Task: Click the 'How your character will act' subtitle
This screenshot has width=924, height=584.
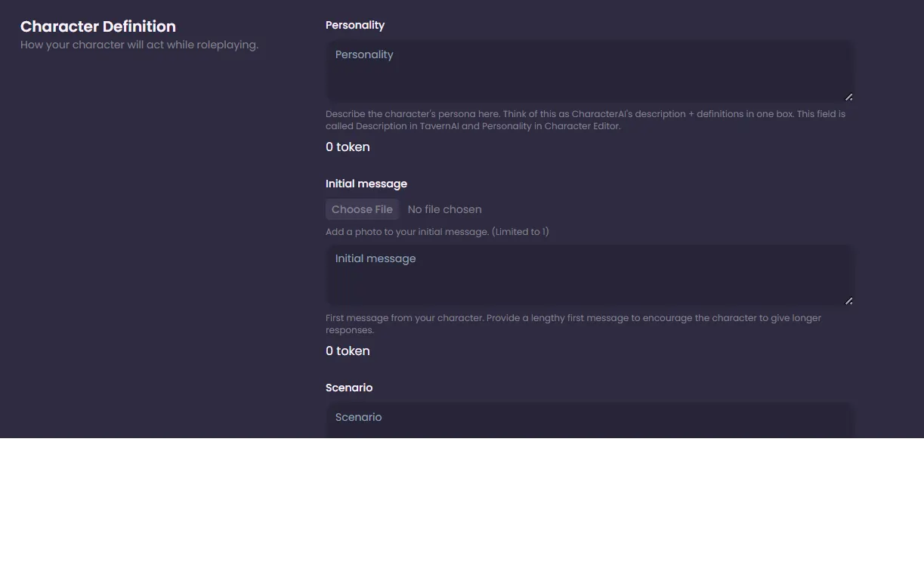Action: (139, 45)
